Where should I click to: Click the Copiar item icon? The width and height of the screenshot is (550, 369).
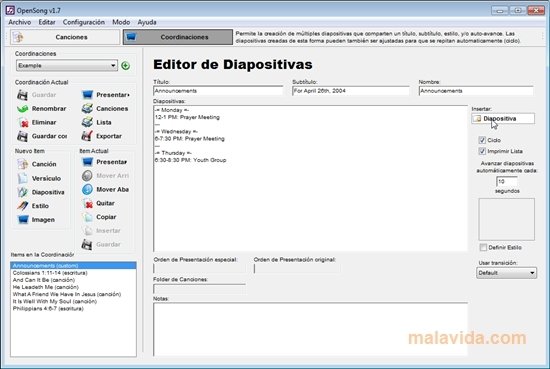[x=87, y=217]
